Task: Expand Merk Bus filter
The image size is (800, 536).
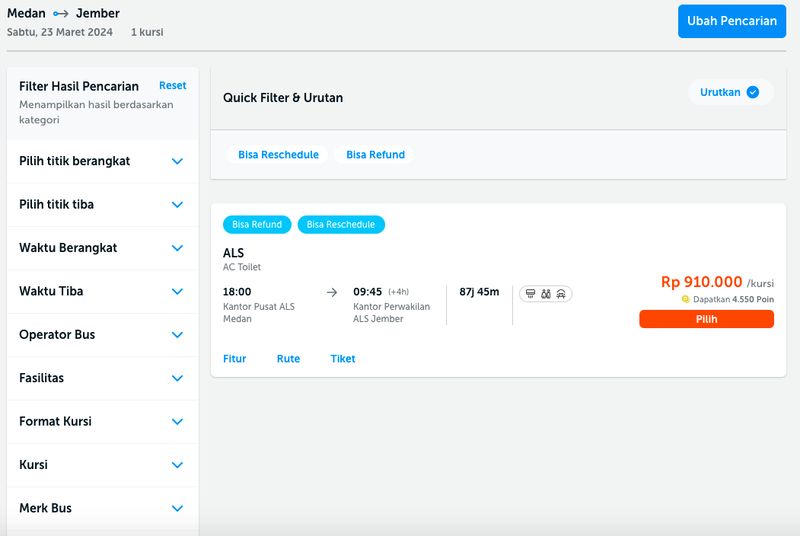Action: tap(103, 508)
